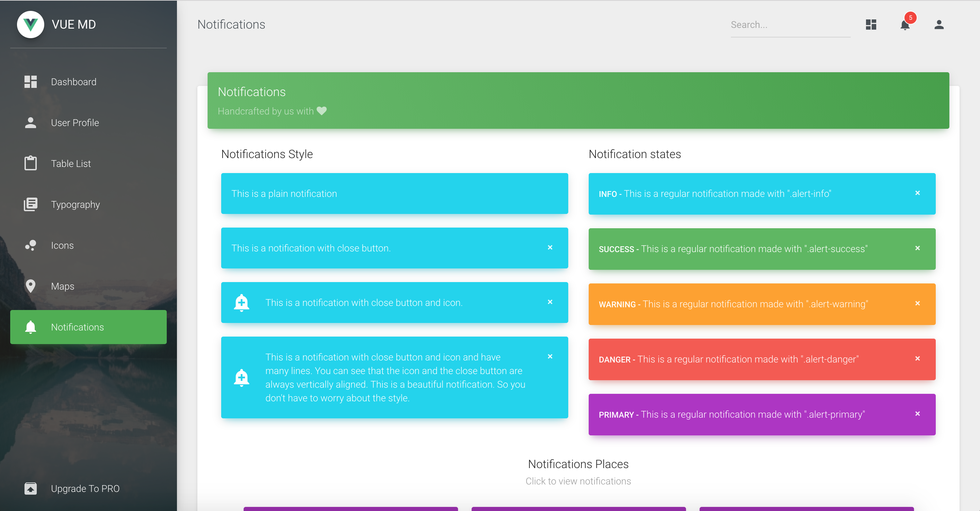Click the Typography sidebar icon

(x=31, y=204)
